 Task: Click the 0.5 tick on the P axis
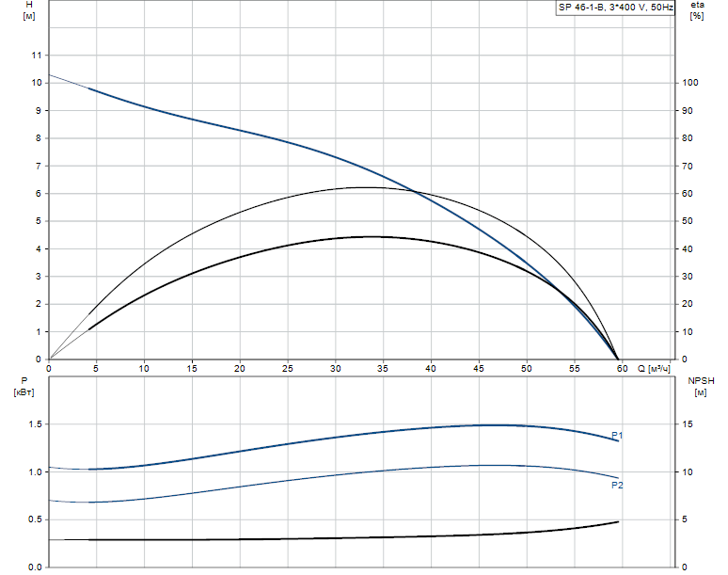[x=34, y=519]
